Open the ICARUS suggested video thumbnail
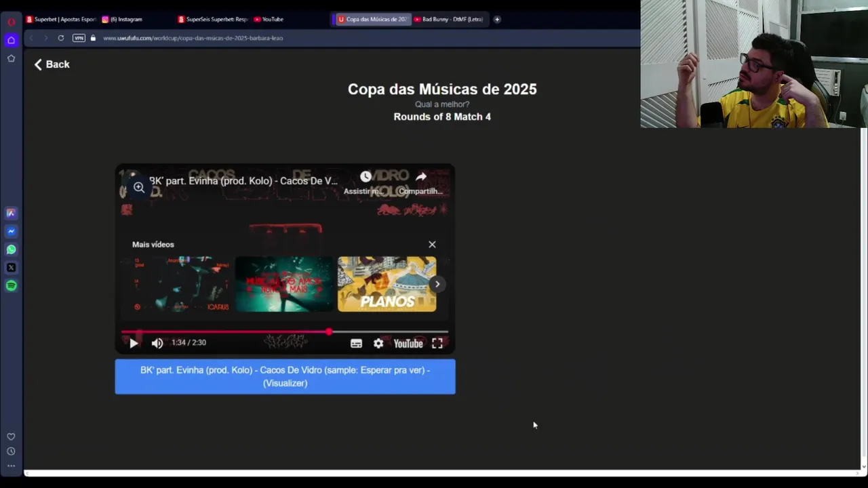 pyautogui.click(x=181, y=284)
